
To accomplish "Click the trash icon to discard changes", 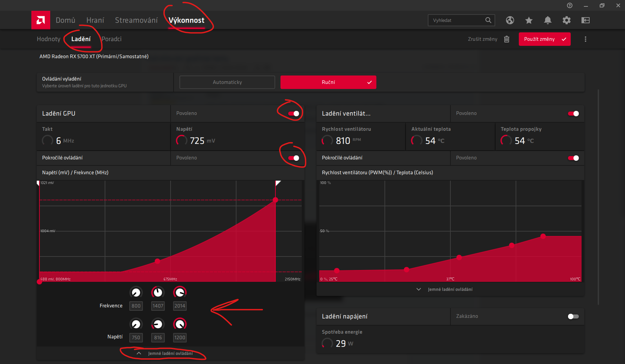I will click(507, 39).
